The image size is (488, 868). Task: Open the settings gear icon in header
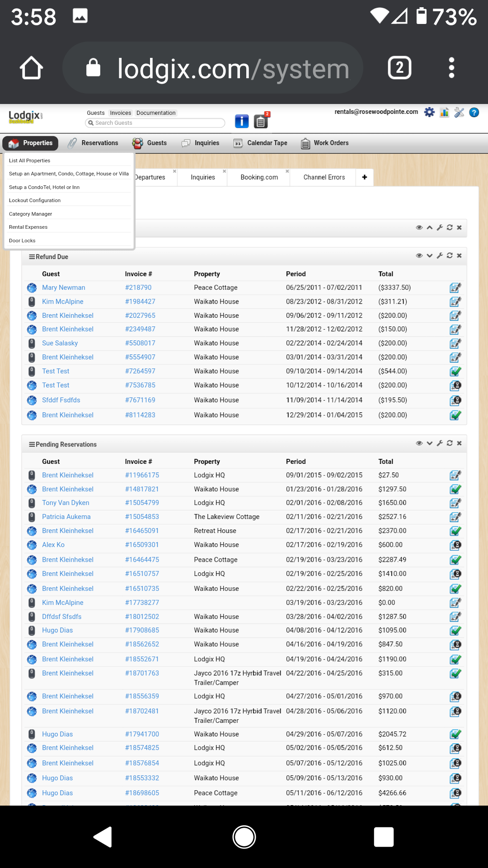pos(429,112)
